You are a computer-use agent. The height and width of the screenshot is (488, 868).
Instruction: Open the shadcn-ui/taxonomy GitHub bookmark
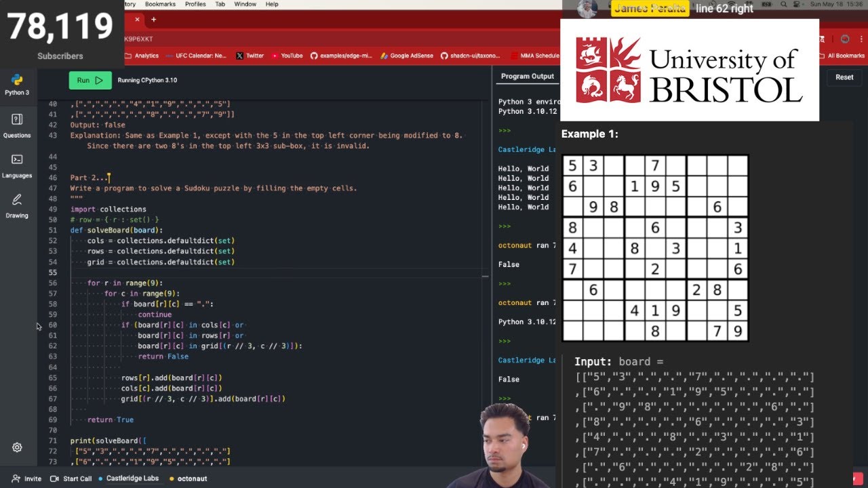[x=471, y=56]
